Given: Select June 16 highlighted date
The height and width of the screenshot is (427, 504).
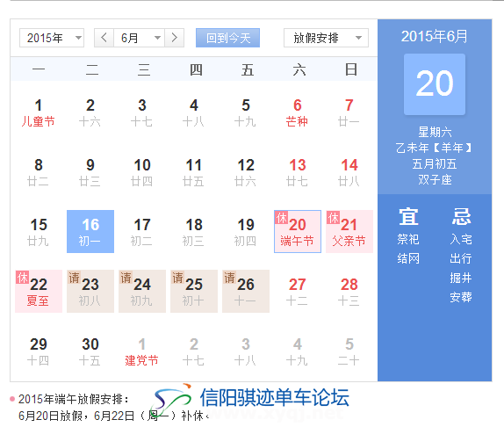Looking at the screenshot, I should (90, 231).
